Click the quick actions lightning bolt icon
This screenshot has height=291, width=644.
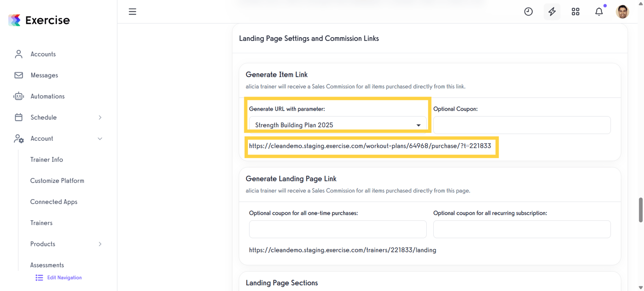[552, 11]
